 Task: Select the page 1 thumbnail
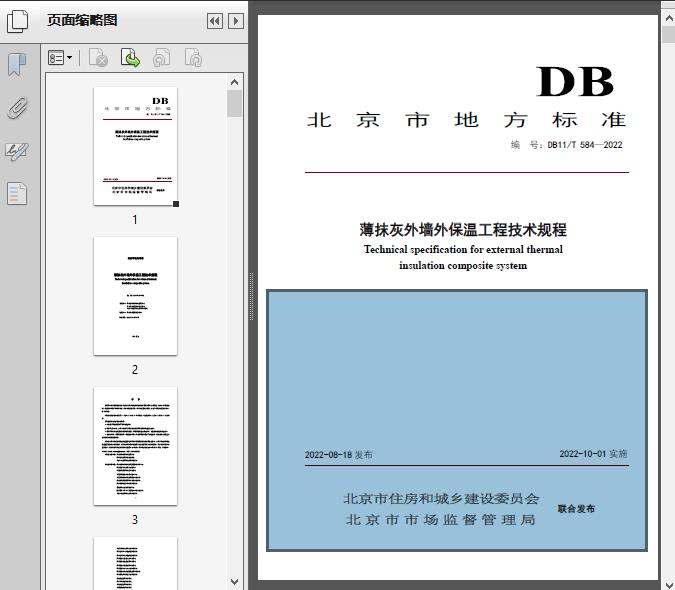[x=135, y=146]
